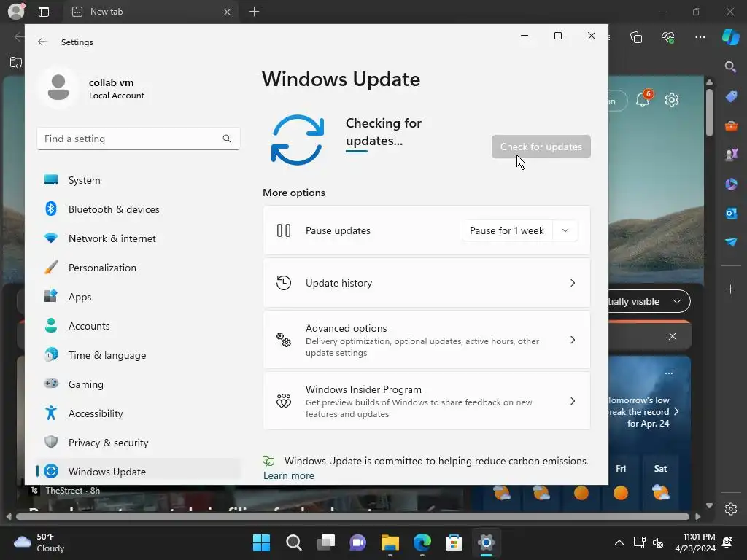Open Accessibility settings category
Image resolution: width=747 pixels, height=560 pixels.
coord(138,413)
